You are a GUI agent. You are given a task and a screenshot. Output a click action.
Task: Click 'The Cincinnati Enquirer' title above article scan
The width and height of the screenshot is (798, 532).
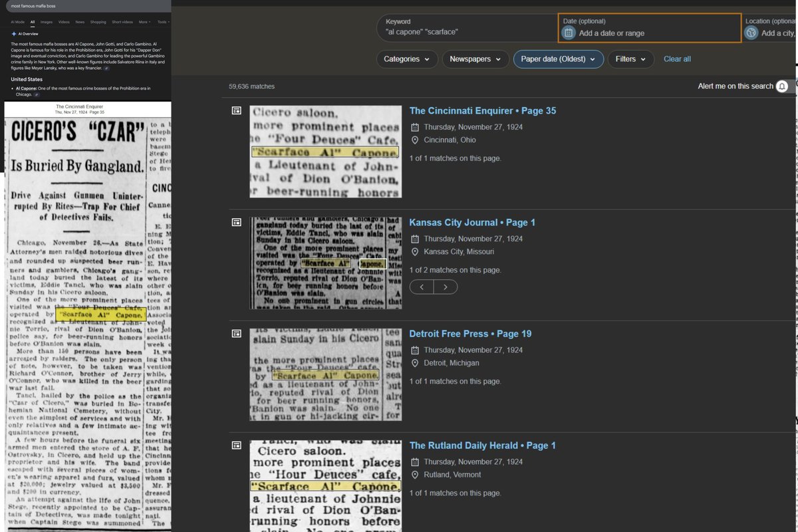80,106
